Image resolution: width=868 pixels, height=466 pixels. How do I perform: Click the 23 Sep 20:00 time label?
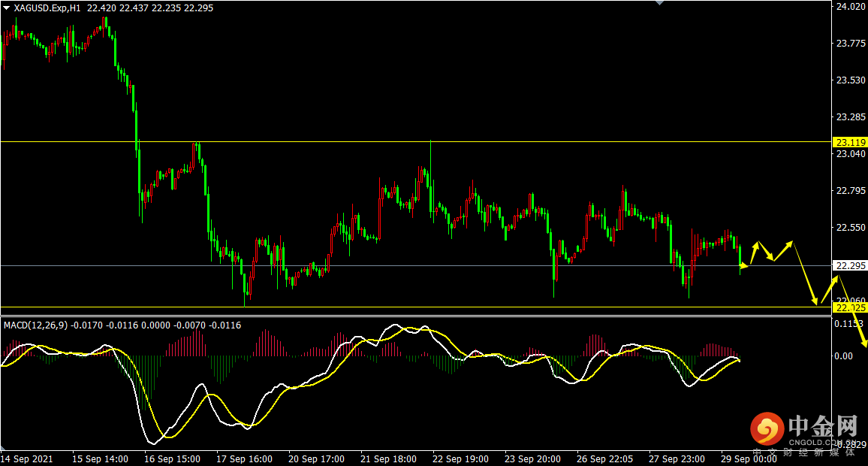coord(532,458)
